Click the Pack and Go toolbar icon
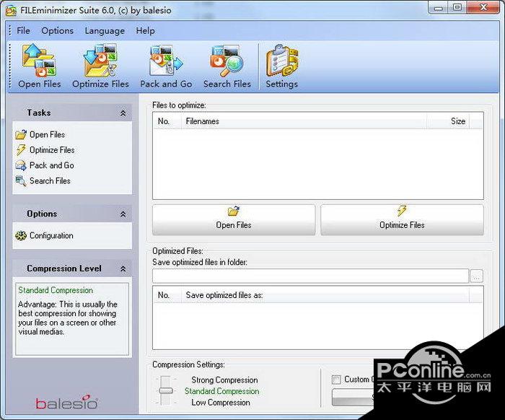Viewport: 505px width, 420px height. click(x=166, y=61)
